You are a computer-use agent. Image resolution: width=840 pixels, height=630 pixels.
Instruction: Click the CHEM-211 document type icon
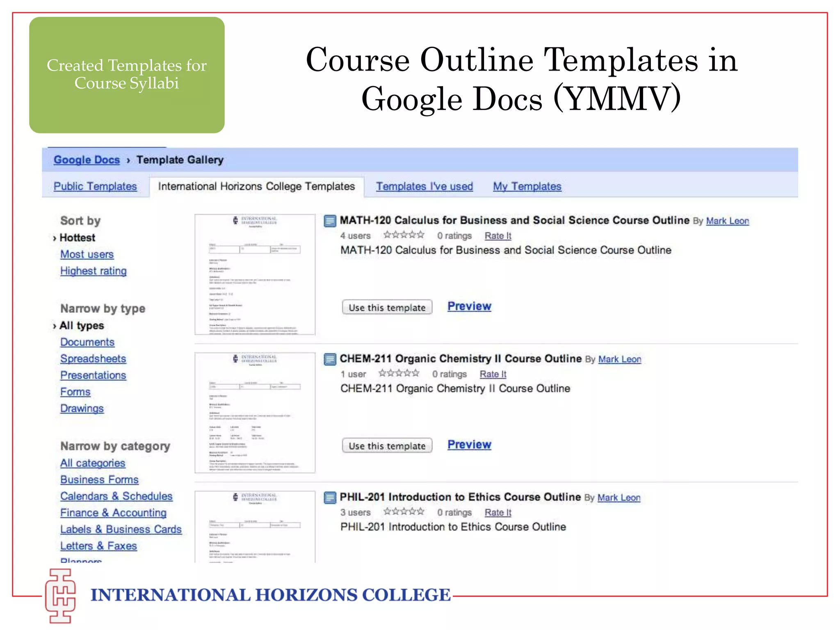pyautogui.click(x=330, y=359)
